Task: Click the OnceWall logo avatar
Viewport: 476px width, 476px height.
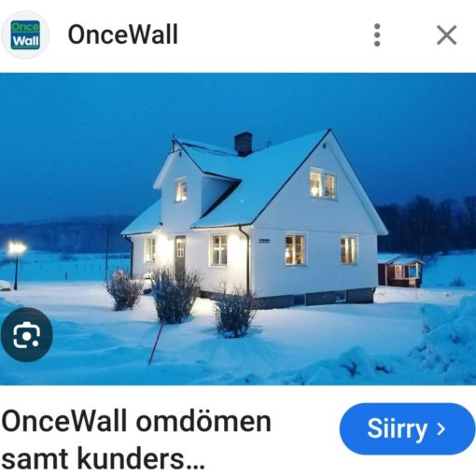Action: click(25, 35)
